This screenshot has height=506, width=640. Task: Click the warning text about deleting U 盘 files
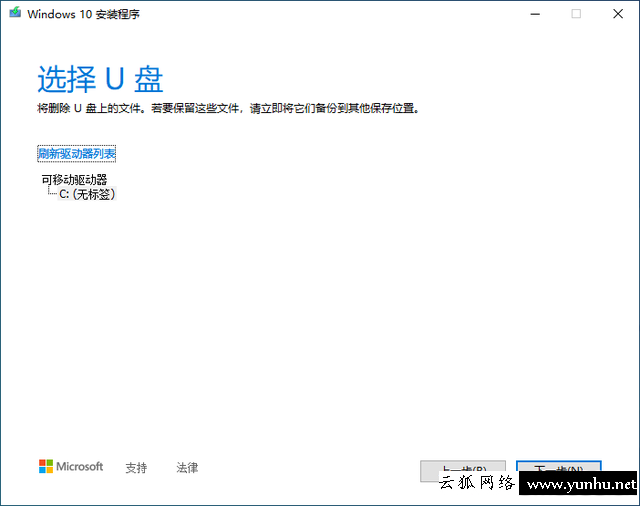coord(228,109)
